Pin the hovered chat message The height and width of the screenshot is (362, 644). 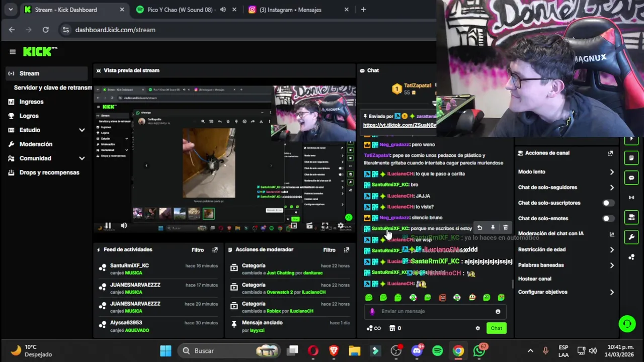[x=493, y=228]
